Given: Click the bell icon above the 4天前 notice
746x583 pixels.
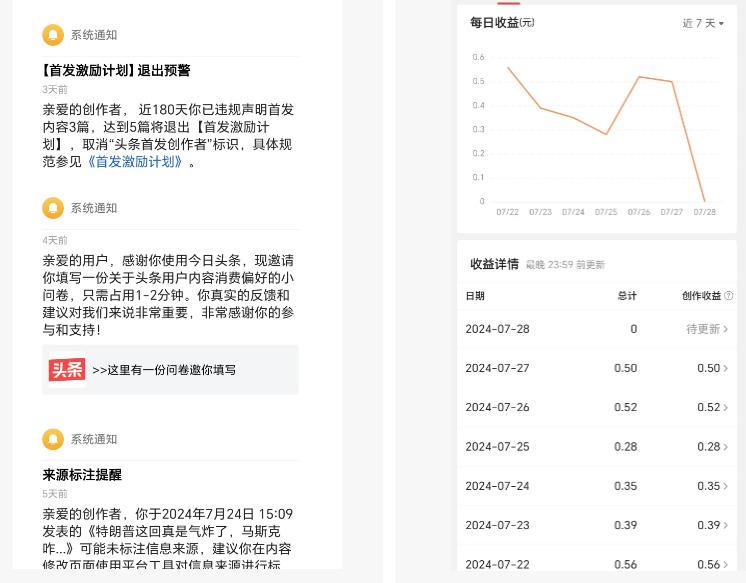Looking at the screenshot, I should (x=53, y=208).
